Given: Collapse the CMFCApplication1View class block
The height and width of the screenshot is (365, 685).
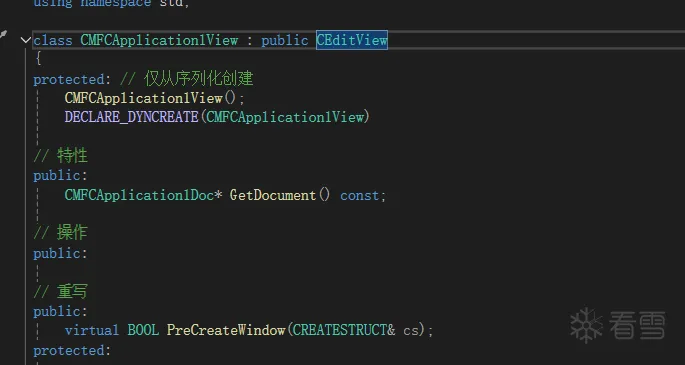Looking at the screenshot, I should [25, 40].
